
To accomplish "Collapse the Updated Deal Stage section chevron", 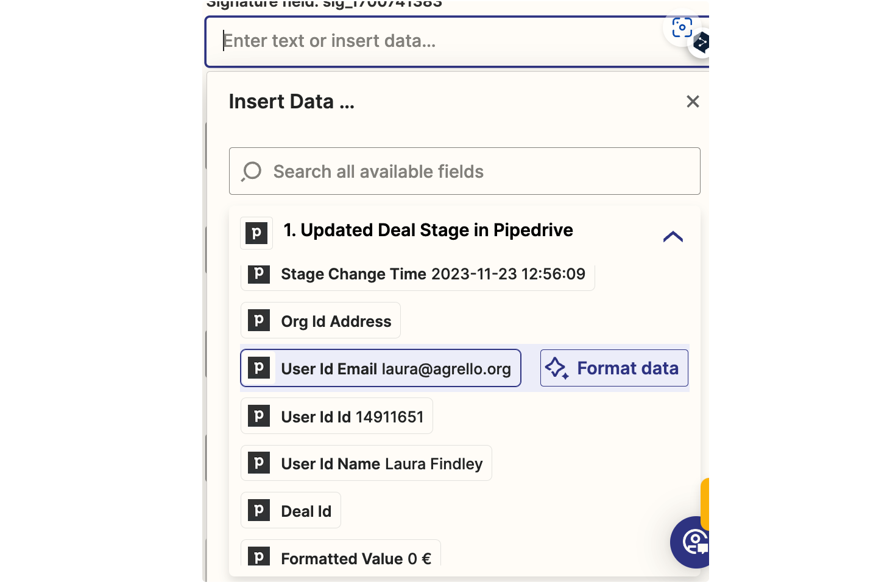I will [x=673, y=237].
